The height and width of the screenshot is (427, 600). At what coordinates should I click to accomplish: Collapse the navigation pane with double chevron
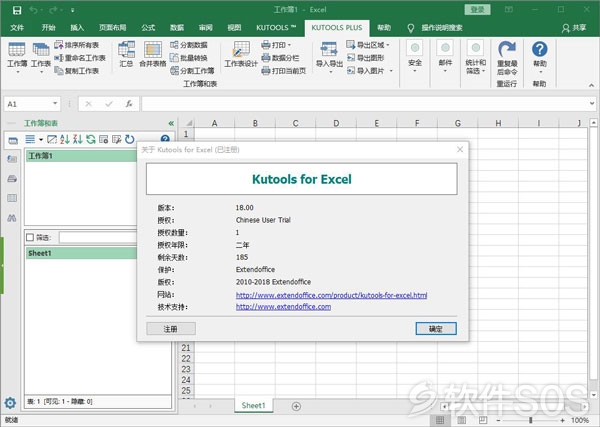coord(171,123)
